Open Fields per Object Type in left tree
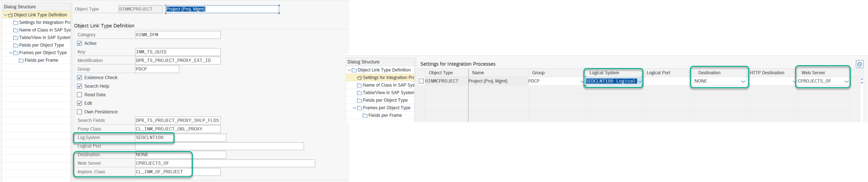The width and height of the screenshot is (868, 182). coord(41,45)
